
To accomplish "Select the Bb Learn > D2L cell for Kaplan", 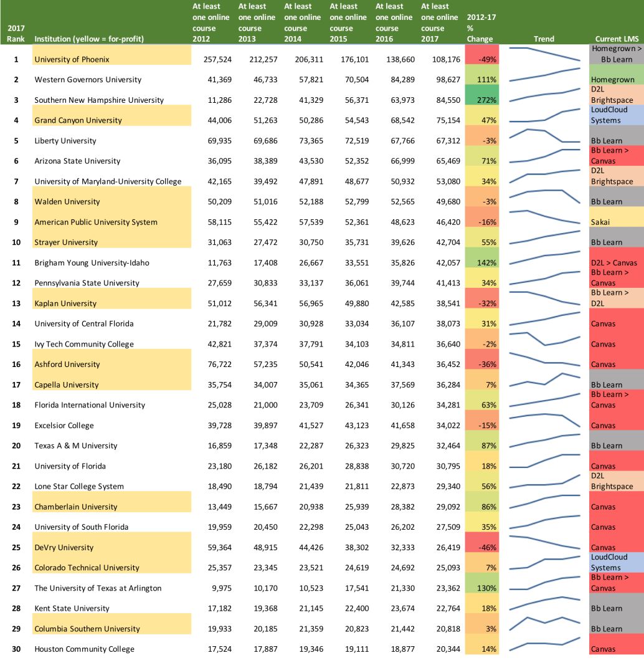I will pyautogui.click(x=617, y=298).
